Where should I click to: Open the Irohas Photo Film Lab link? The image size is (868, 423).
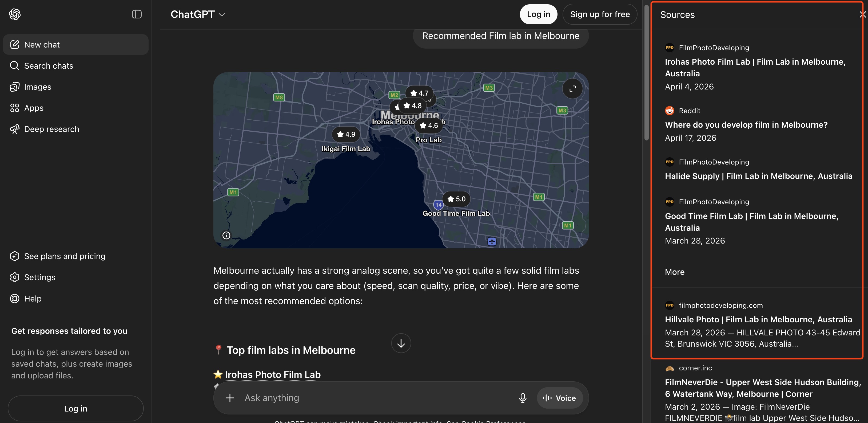[x=273, y=374]
